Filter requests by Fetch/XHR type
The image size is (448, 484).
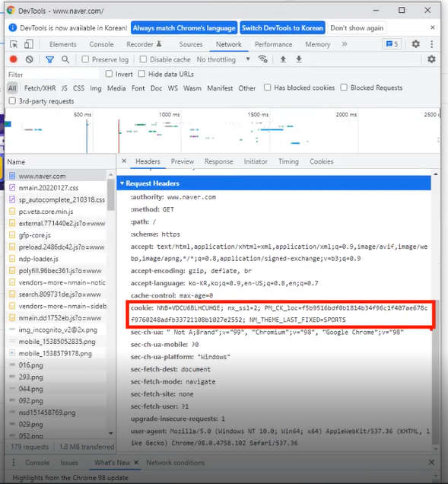(40, 88)
